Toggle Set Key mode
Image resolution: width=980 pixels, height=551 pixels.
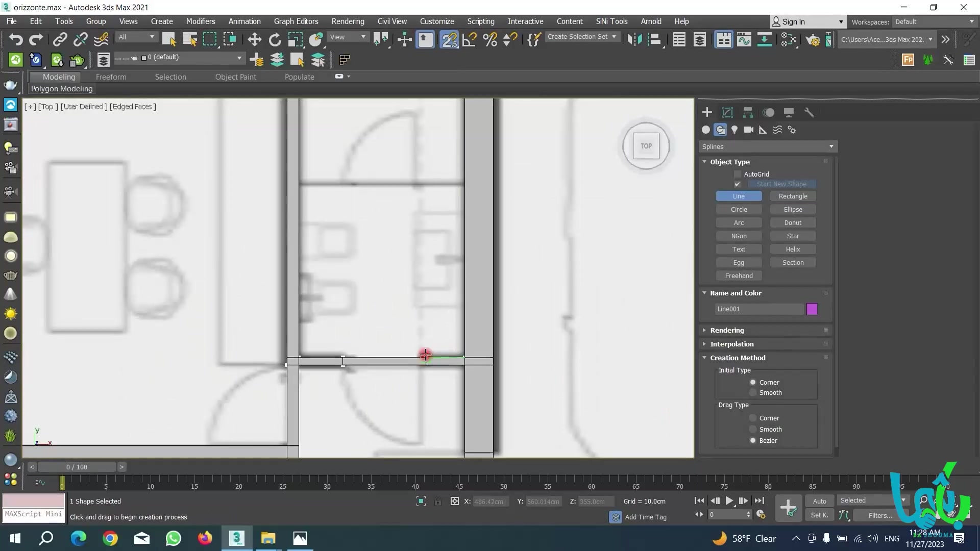click(819, 515)
